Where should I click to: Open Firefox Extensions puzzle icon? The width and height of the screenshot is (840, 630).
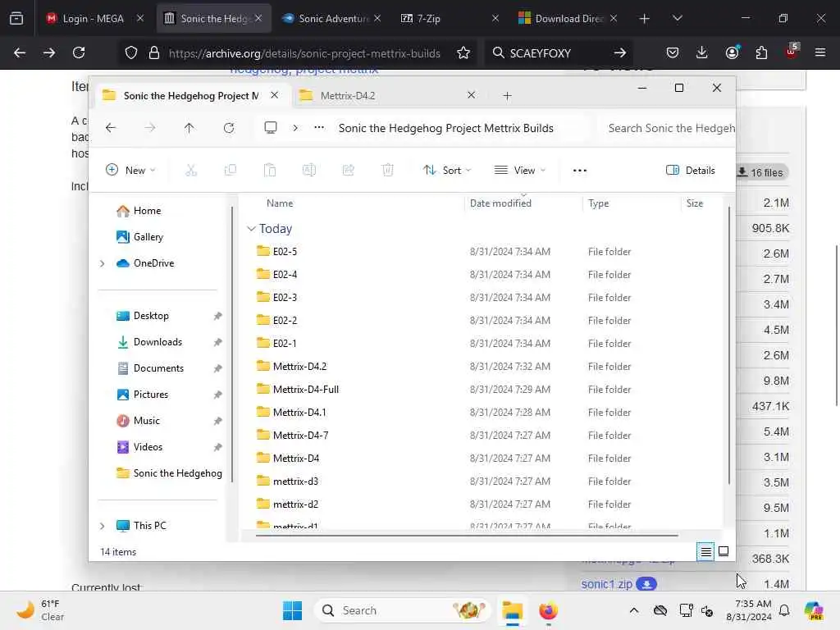click(x=761, y=52)
